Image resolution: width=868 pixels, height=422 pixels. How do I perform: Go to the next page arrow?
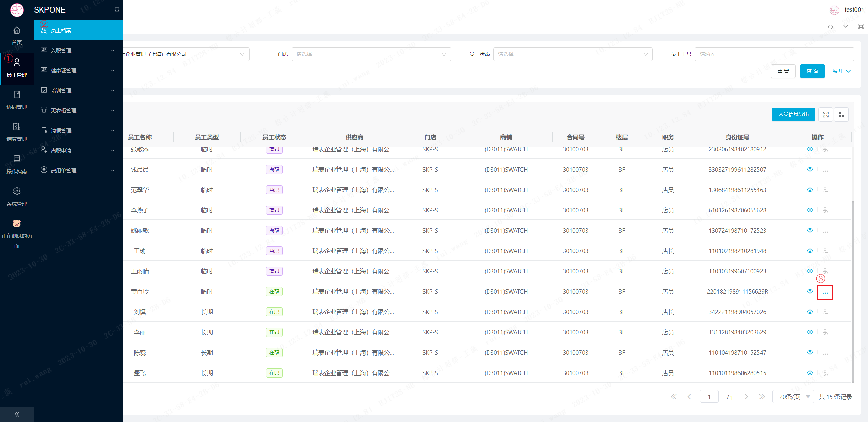coord(746,397)
